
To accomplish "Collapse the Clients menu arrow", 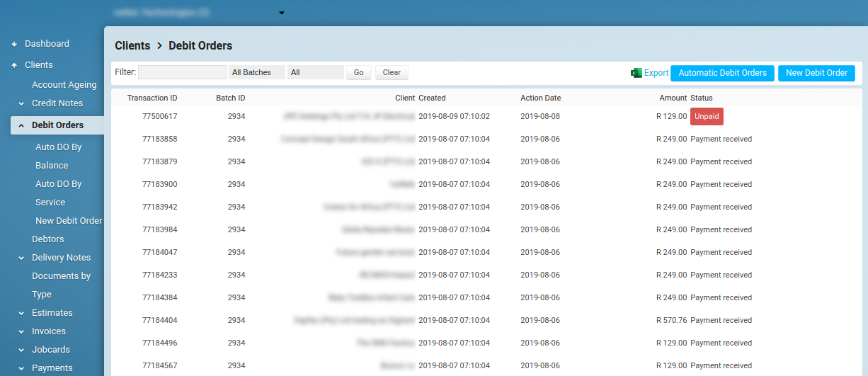I will (x=14, y=65).
